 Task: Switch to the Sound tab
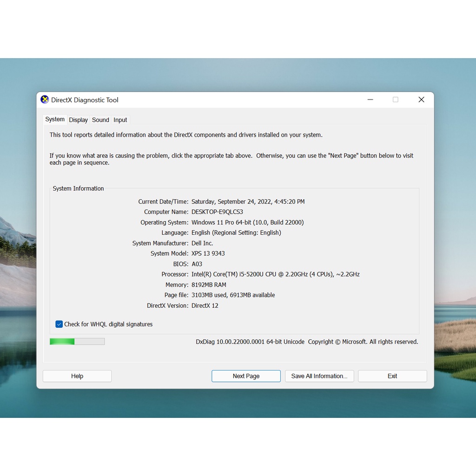point(100,120)
